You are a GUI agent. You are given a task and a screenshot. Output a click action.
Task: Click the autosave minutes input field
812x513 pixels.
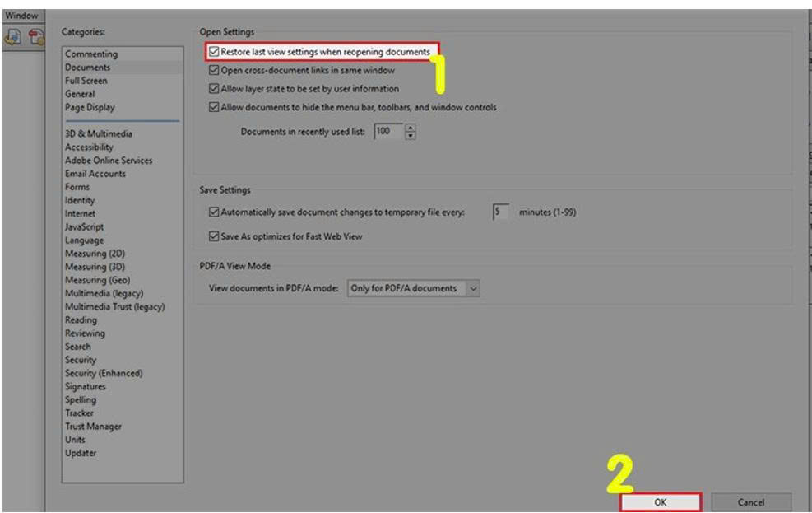pyautogui.click(x=501, y=212)
